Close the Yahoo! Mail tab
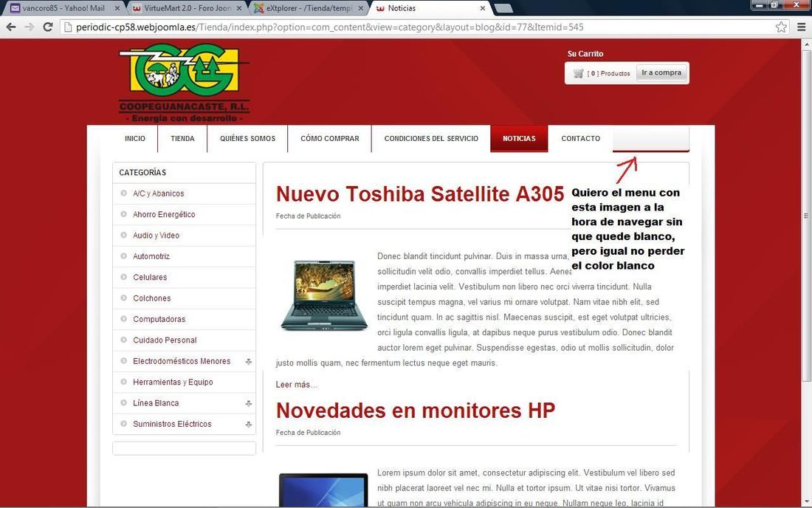This screenshot has width=812, height=508. tap(117, 8)
